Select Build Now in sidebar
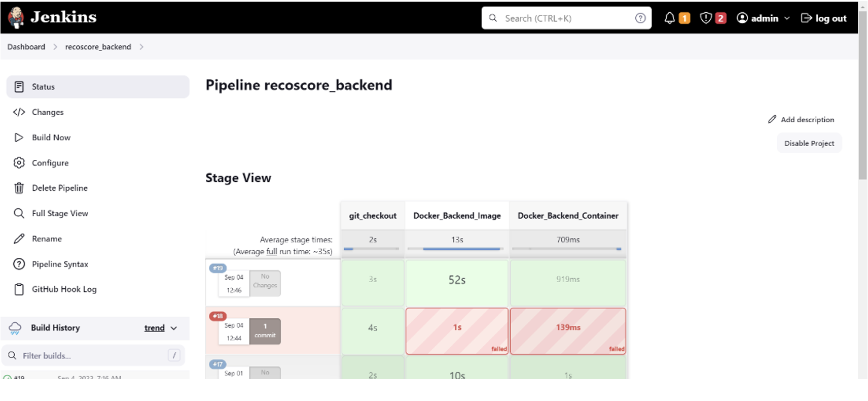Viewport: 868px width, 401px height. click(98, 138)
